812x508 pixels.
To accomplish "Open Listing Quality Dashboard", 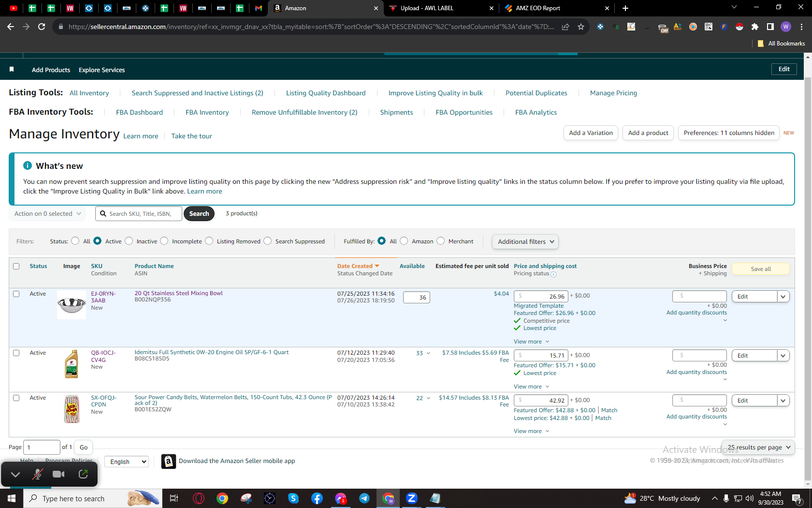I will pyautogui.click(x=326, y=93).
